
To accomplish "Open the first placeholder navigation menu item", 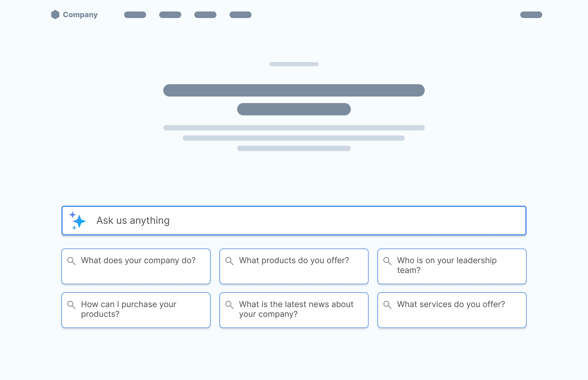I will pyautogui.click(x=135, y=15).
